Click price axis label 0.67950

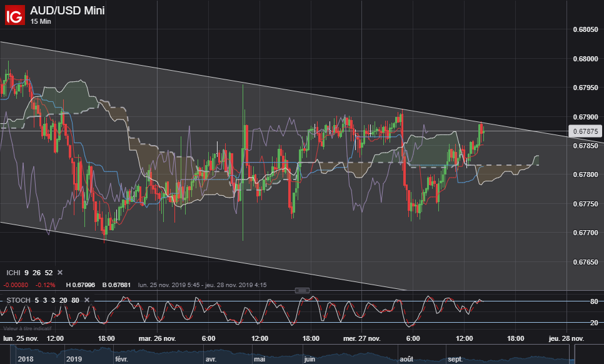pyautogui.click(x=585, y=88)
